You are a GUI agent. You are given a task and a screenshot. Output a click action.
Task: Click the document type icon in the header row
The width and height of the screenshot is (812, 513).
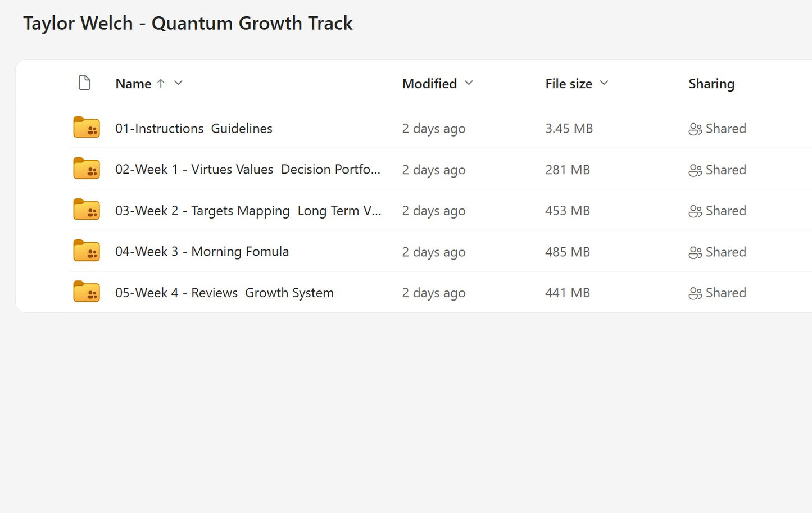click(x=84, y=82)
